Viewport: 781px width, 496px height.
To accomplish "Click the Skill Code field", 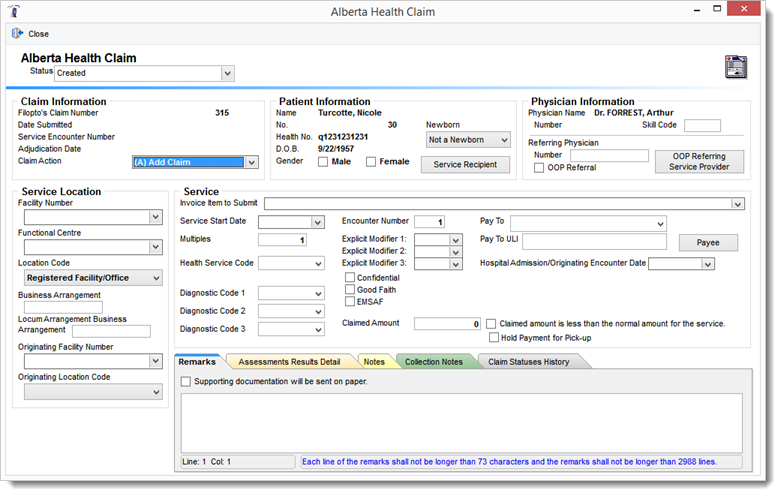I will (x=702, y=125).
